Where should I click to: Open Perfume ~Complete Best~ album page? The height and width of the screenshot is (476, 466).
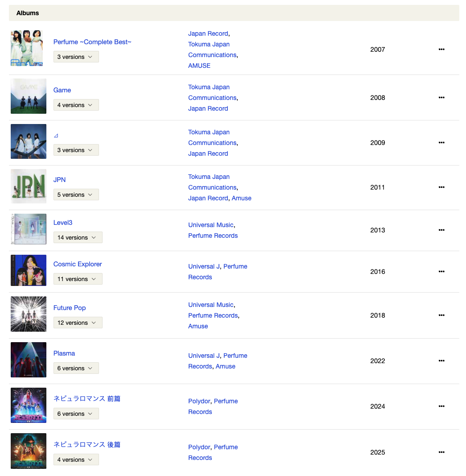[92, 42]
